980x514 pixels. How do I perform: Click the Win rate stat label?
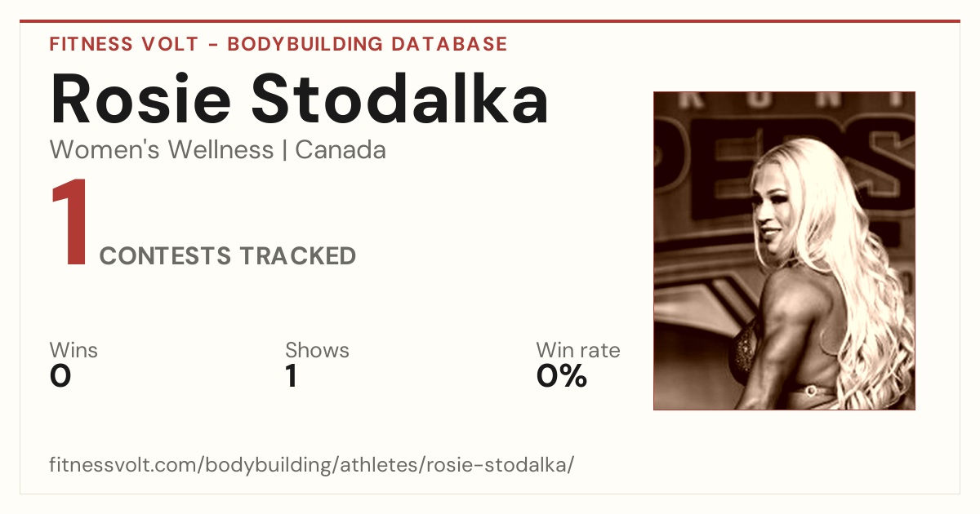578,350
